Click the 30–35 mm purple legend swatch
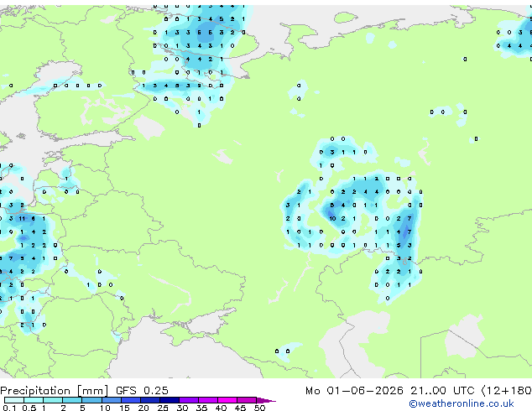532x411 pixels. (x=188, y=400)
